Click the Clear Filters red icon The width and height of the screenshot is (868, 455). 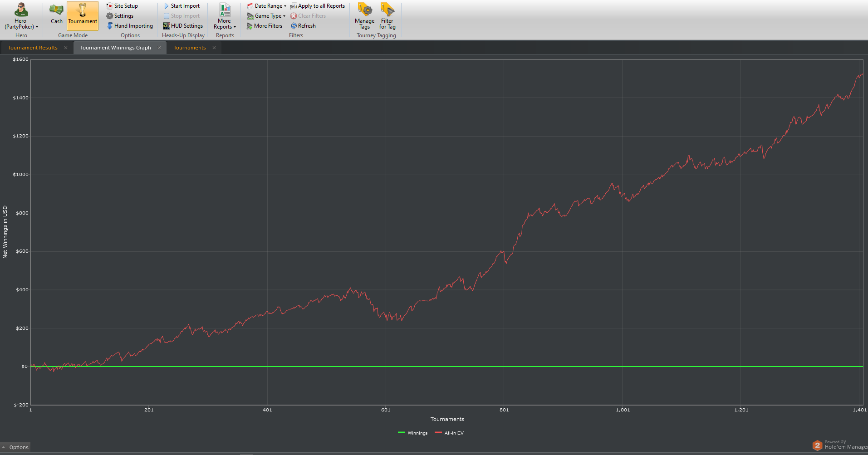(x=294, y=16)
